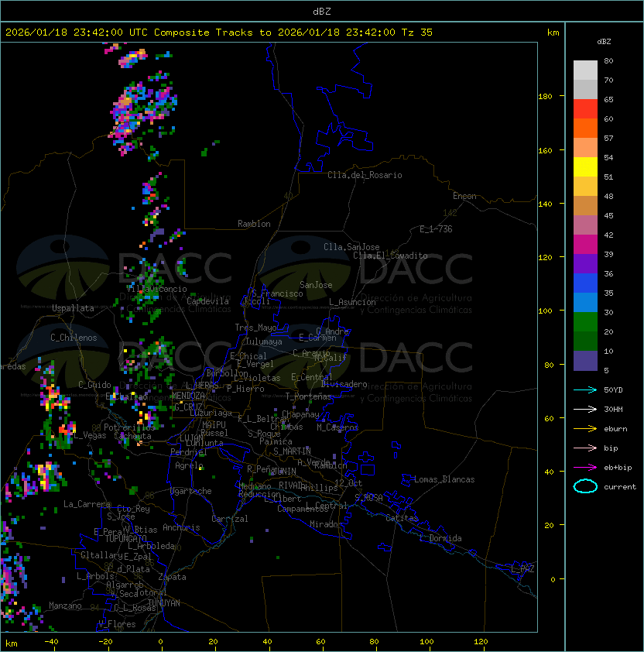Click the 'Potrerillos' map label
This screenshot has width=644, height=652.
129,427
